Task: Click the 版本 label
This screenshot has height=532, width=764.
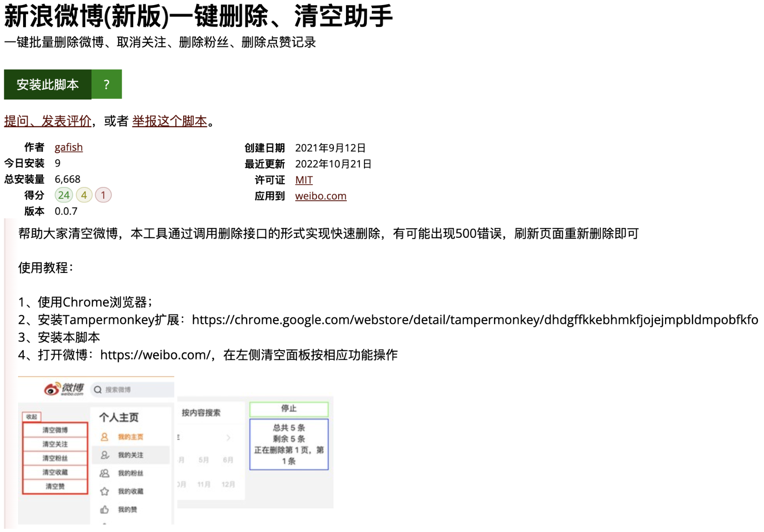Action: (x=34, y=211)
